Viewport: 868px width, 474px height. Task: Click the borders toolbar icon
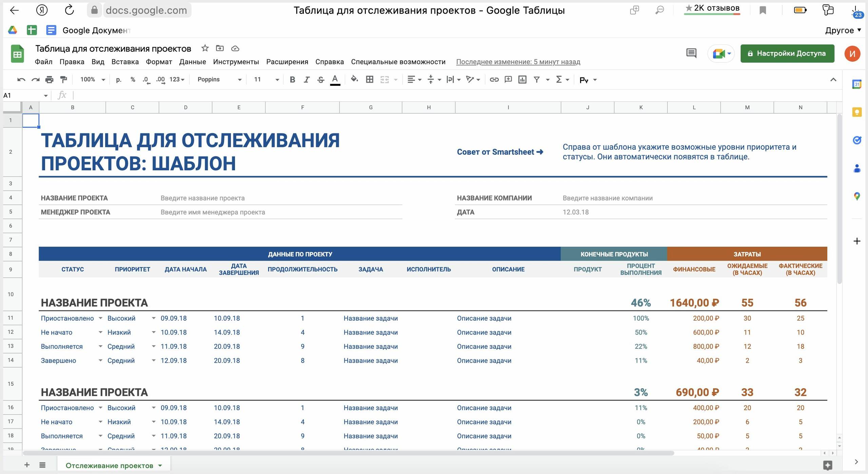(370, 79)
